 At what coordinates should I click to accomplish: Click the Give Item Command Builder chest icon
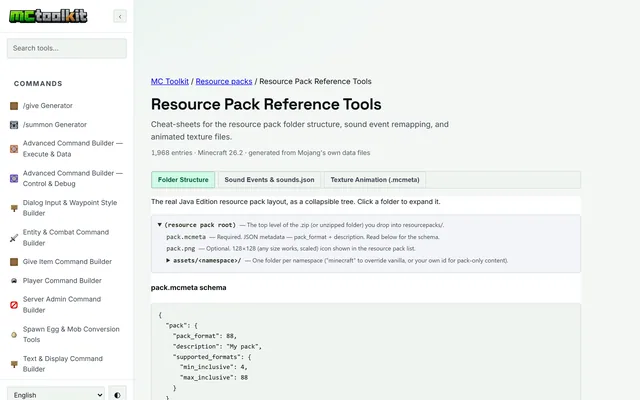[x=14, y=262]
